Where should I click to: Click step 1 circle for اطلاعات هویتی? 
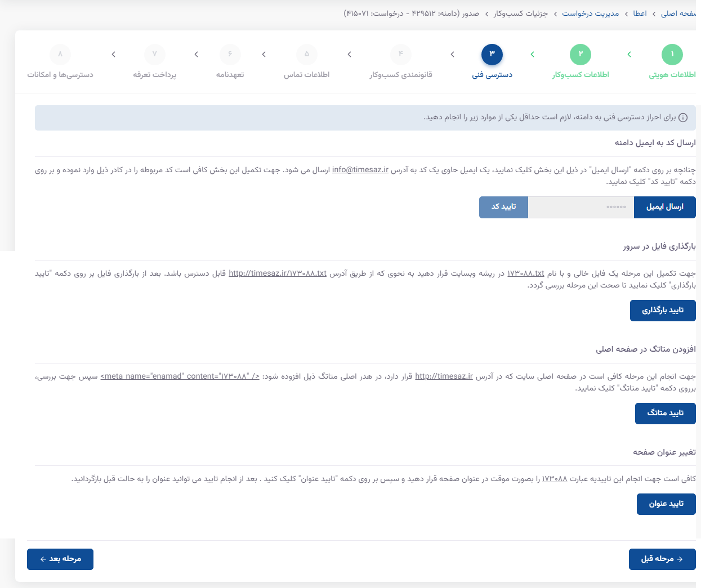pos(672,55)
